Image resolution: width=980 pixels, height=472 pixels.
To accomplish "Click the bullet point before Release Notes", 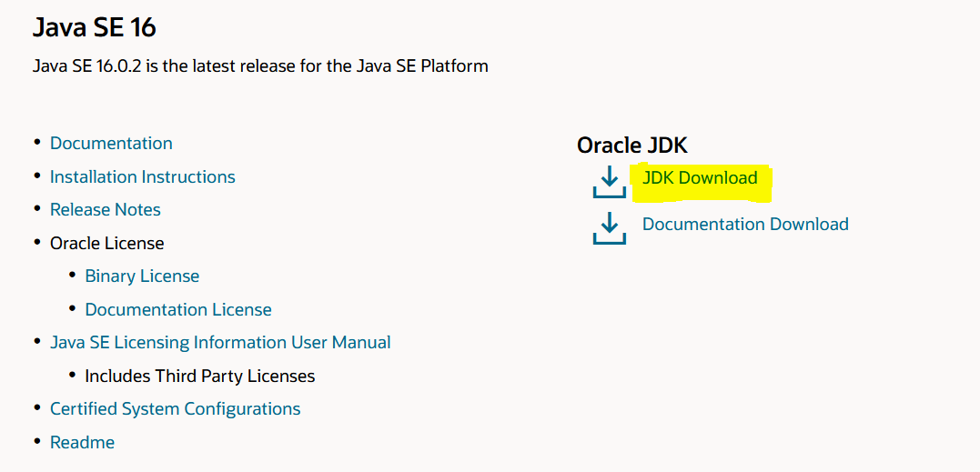I will pos(37,209).
